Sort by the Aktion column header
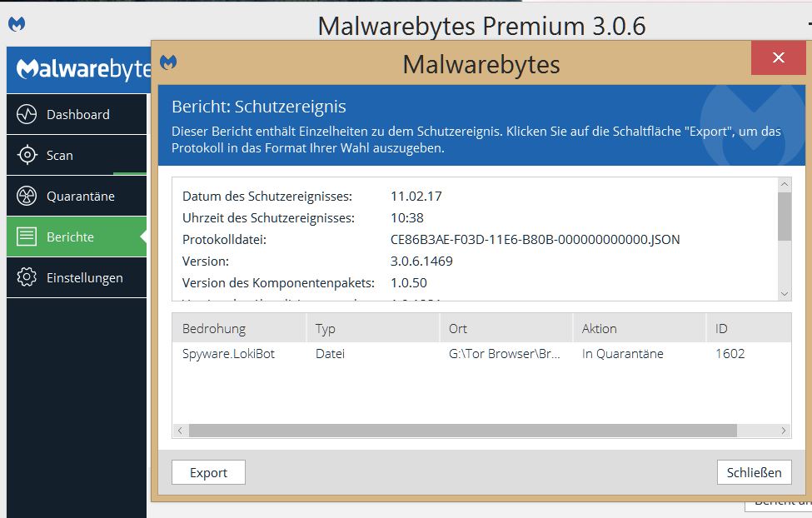The height and width of the screenshot is (518, 812). click(x=639, y=328)
